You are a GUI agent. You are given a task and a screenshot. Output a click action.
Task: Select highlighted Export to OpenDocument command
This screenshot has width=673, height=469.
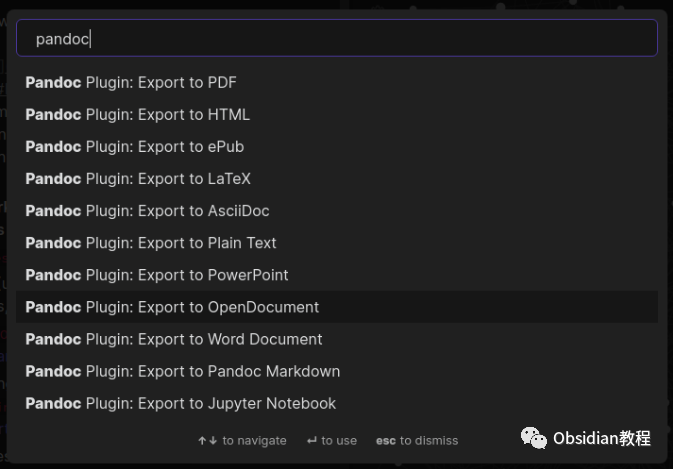click(336, 307)
